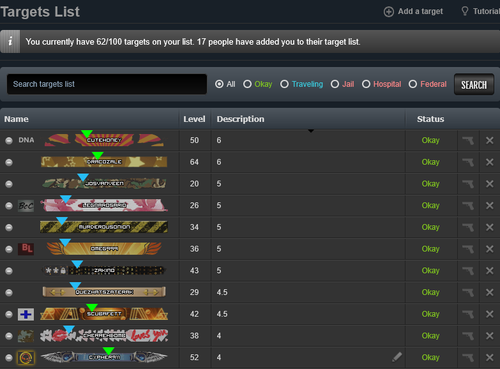Sort by the Description column header
500x369 pixels.
240,119
